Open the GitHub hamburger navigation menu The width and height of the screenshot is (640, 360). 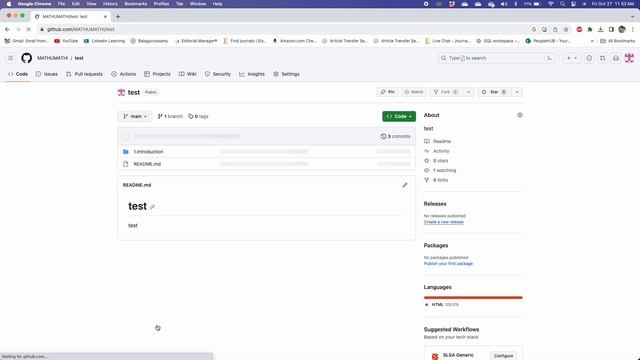(11, 58)
